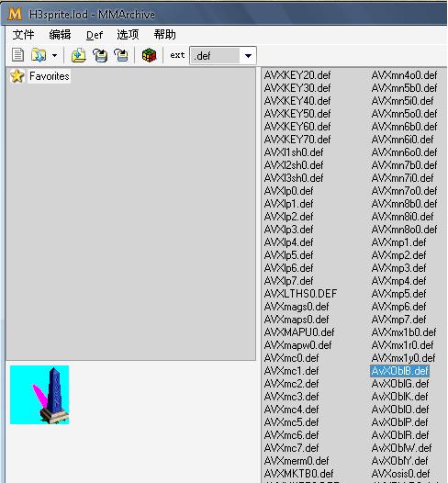Select file AVXmn8b0.def
This screenshot has width=448, height=483.
(x=404, y=204)
